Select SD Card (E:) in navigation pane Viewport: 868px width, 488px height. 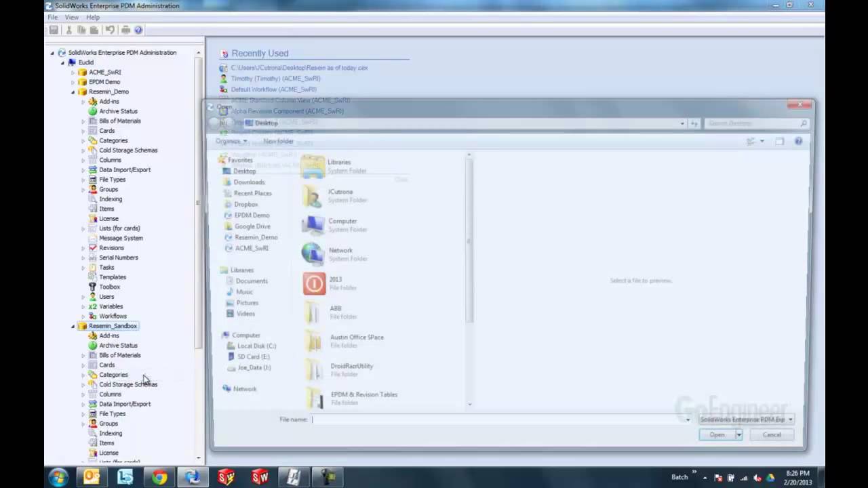pos(253,357)
